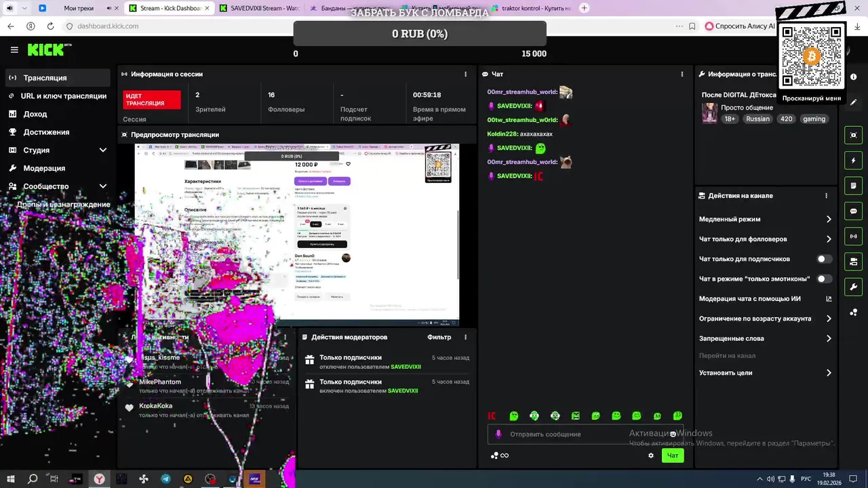Open URL и ключ трансляции in sidebar
The height and width of the screenshot is (488, 868).
(58, 96)
